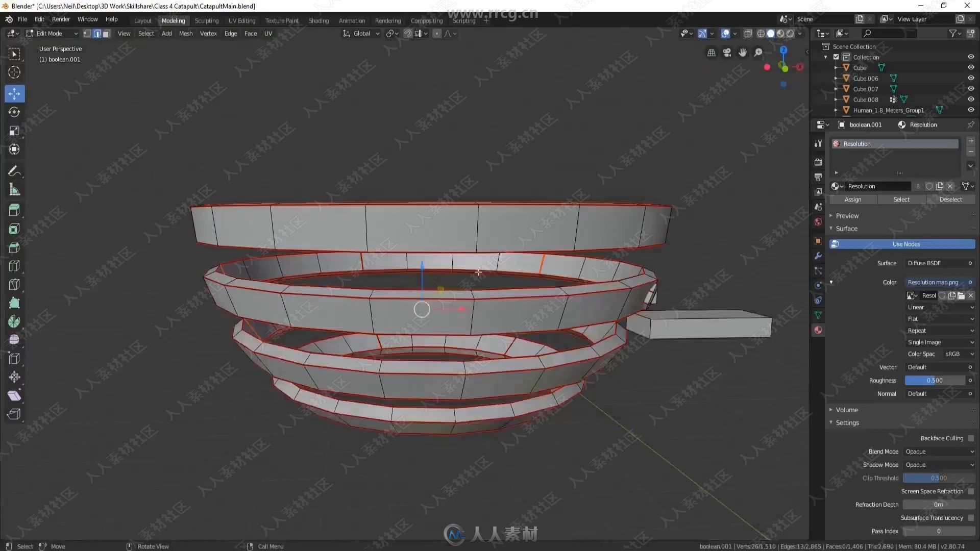Open the Modeling workspace tab
The width and height of the screenshot is (980, 551).
click(173, 20)
